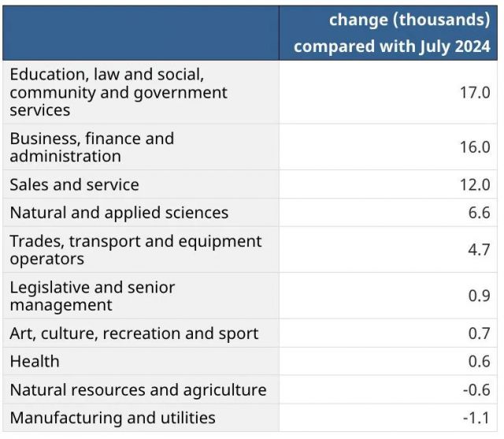Select Manufacturing and utilities row label
The width and height of the screenshot is (504, 439).
click(113, 418)
